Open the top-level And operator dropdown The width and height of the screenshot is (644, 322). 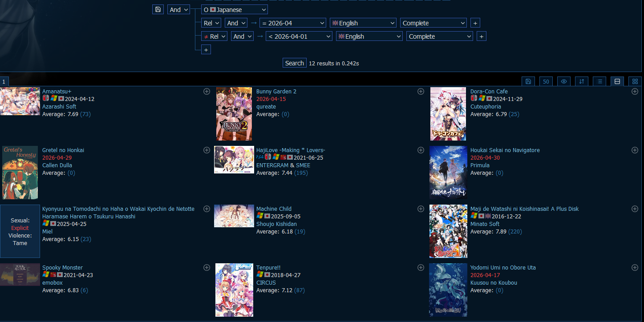coord(178,9)
